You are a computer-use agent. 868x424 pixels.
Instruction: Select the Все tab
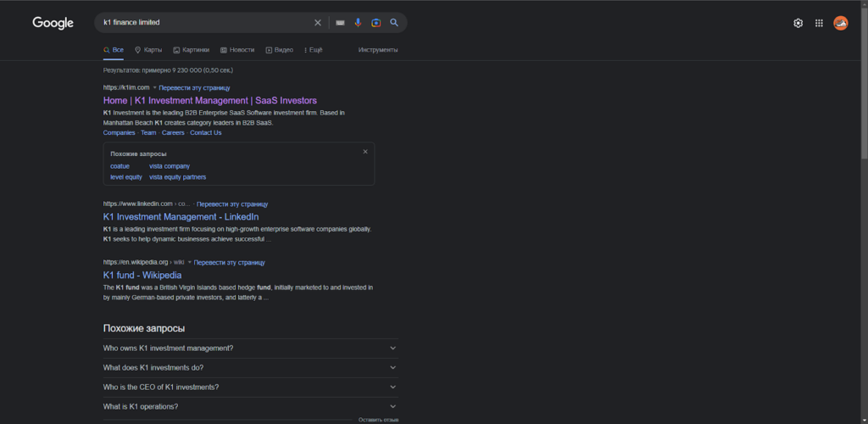[x=114, y=50]
